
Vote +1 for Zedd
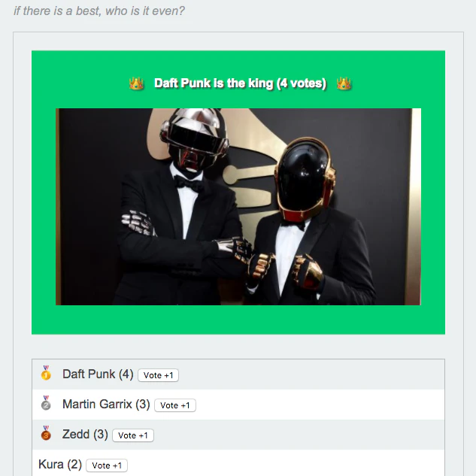tap(133, 435)
